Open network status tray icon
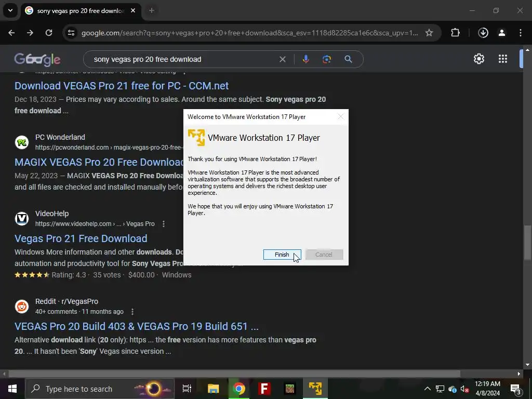Image resolution: width=532 pixels, height=399 pixels. pos(440,389)
